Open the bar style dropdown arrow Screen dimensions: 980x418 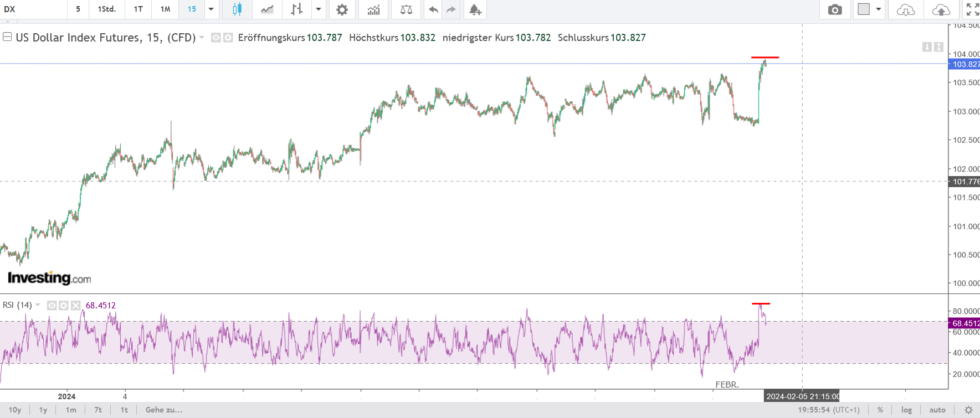pos(319,9)
